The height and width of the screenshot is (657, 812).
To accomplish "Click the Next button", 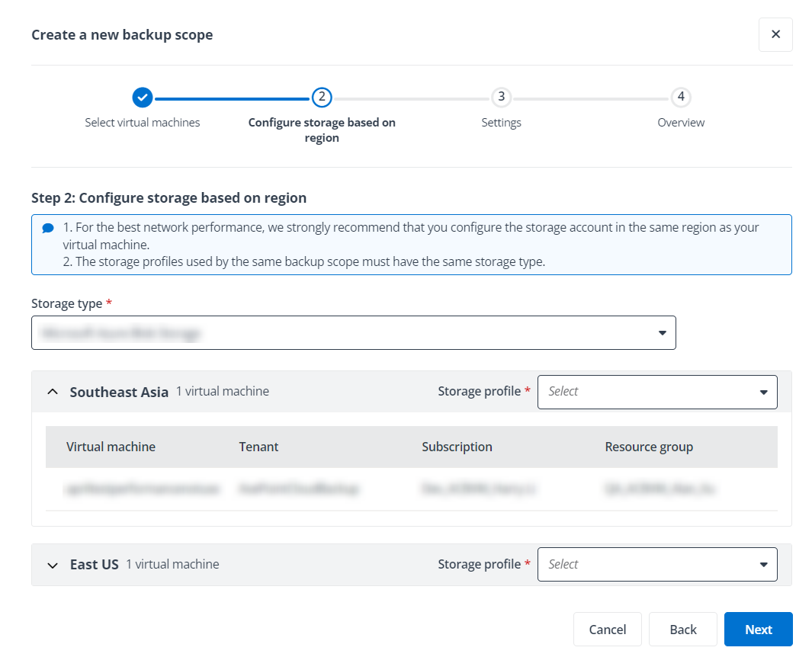I will coord(758,629).
